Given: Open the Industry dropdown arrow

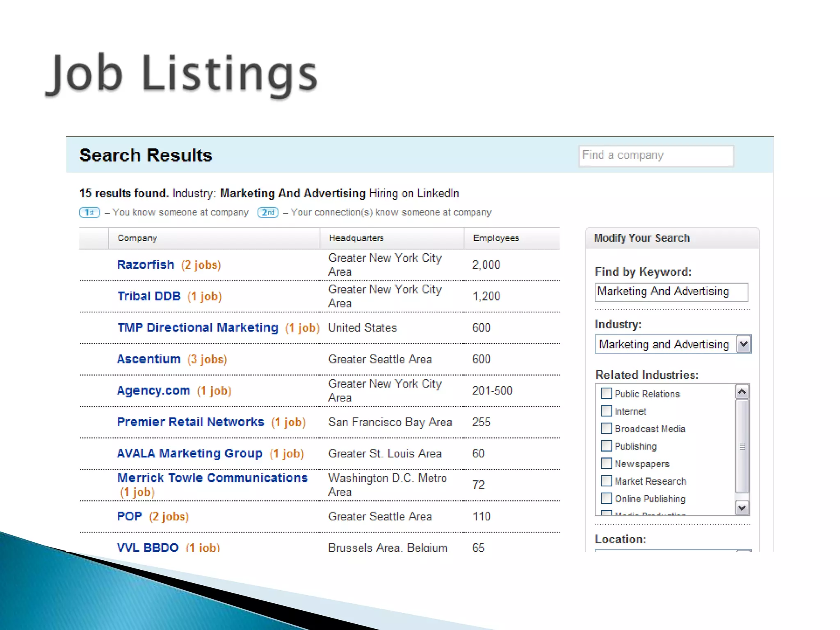Looking at the screenshot, I should [x=744, y=344].
